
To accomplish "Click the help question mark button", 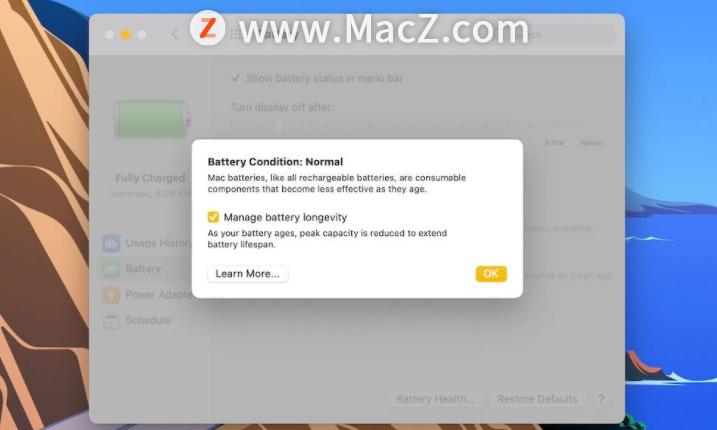I will point(601,399).
